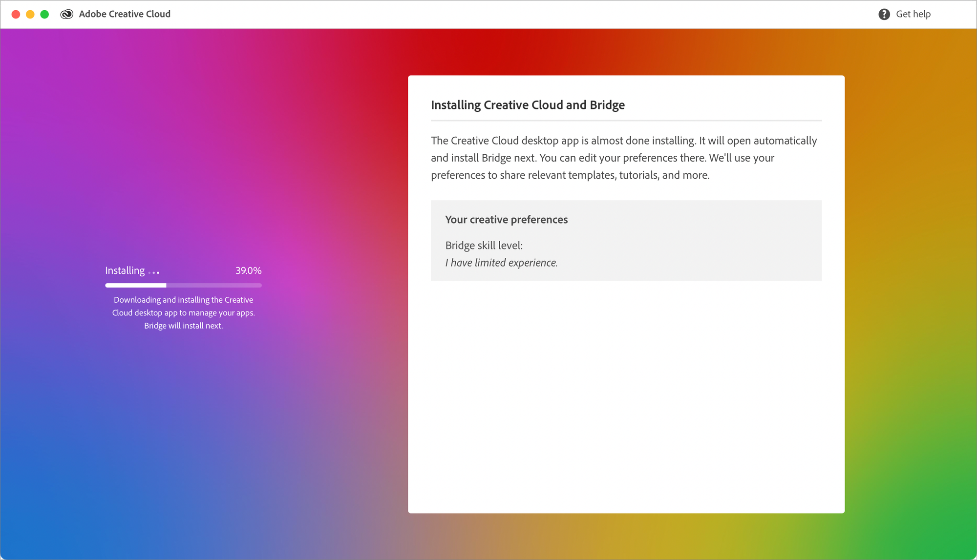The image size is (977, 560).
Task: Click the animated ellipsis next to Installing
Action: 154,272
